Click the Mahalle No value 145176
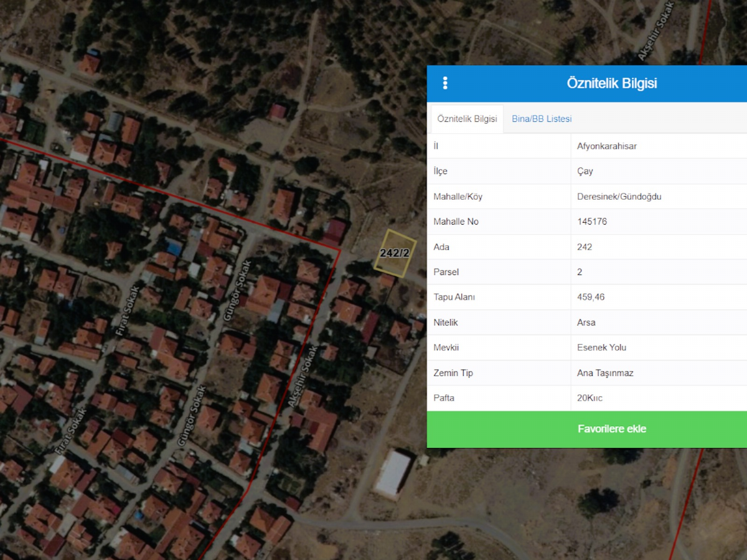 click(x=592, y=222)
